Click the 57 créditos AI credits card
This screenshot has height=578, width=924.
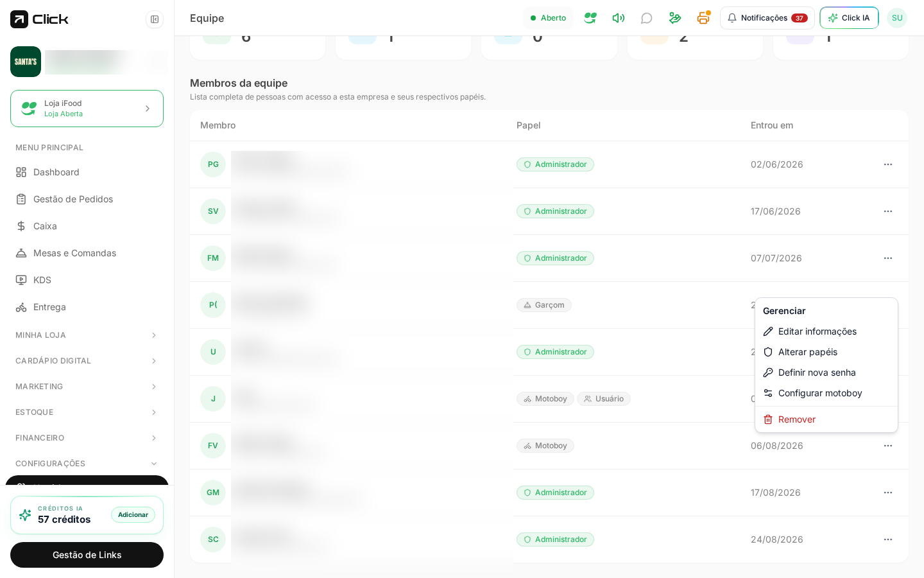[x=87, y=515]
